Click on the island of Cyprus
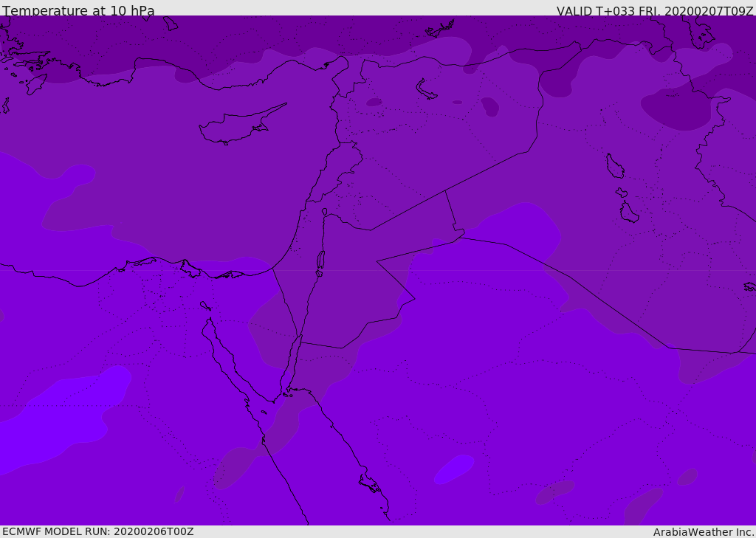This screenshot has height=538, width=756. 235,125
